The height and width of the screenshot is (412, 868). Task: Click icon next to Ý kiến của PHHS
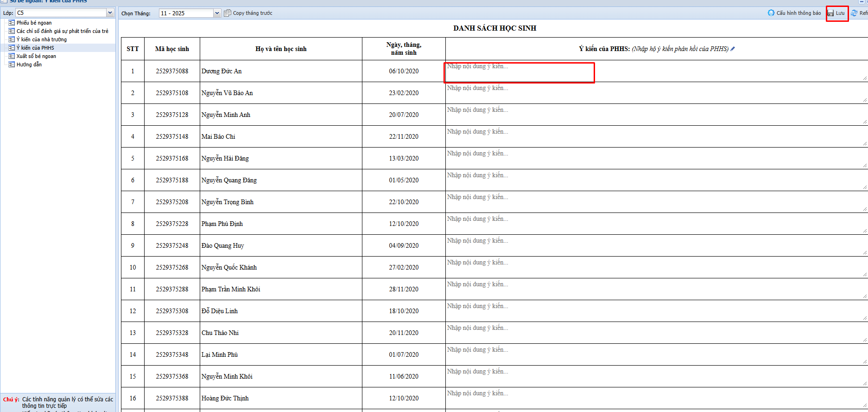[12, 48]
